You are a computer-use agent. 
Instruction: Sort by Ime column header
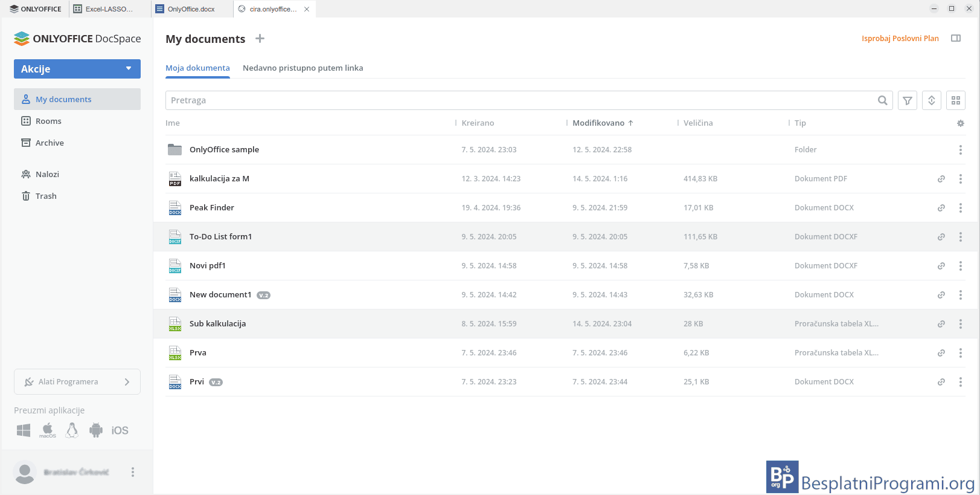[173, 123]
